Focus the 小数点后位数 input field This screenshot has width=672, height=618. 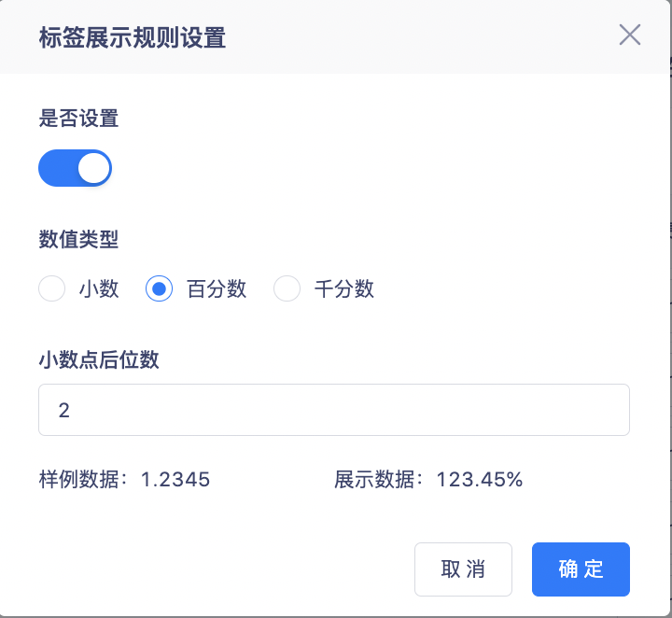pyautogui.click(x=334, y=410)
